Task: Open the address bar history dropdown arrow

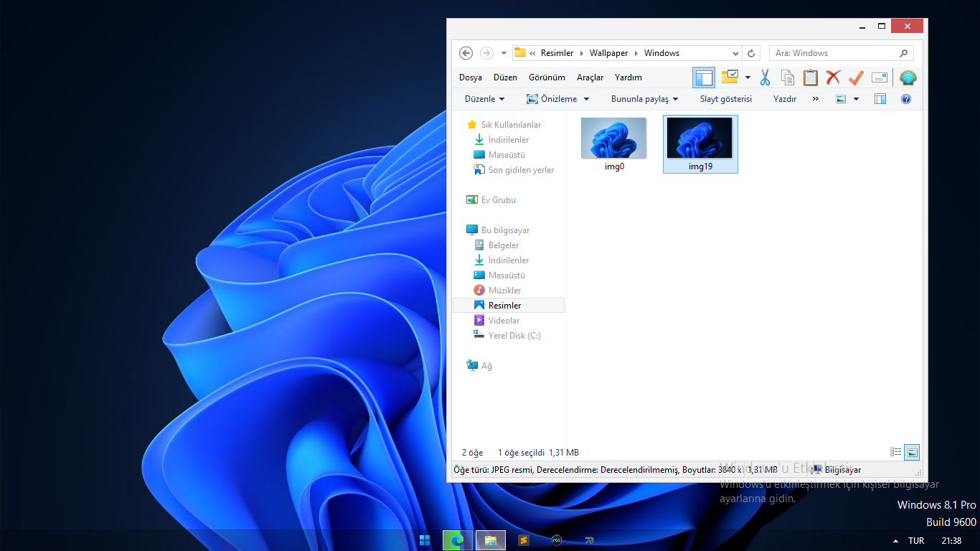Action: (735, 53)
